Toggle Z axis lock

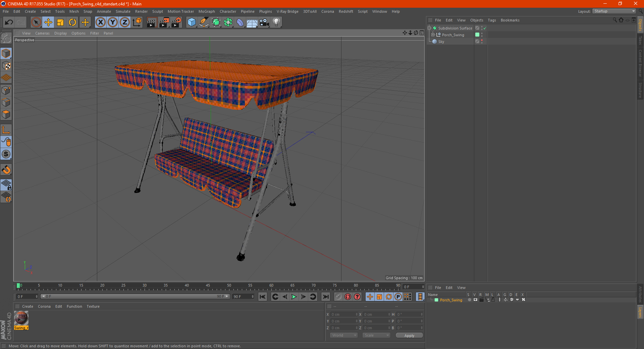[125, 22]
